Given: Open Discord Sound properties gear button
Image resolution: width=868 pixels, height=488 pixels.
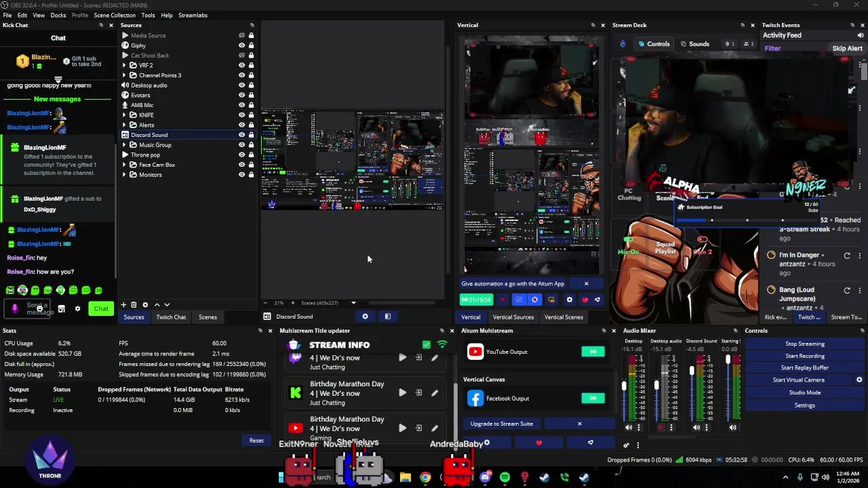Looking at the screenshot, I should [x=365, y=317].
